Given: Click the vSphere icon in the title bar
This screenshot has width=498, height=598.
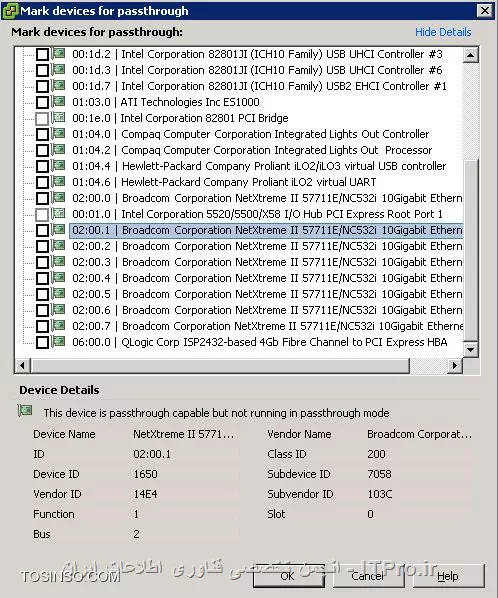Looking at the screenshot, I should click(x=10, y=11).
